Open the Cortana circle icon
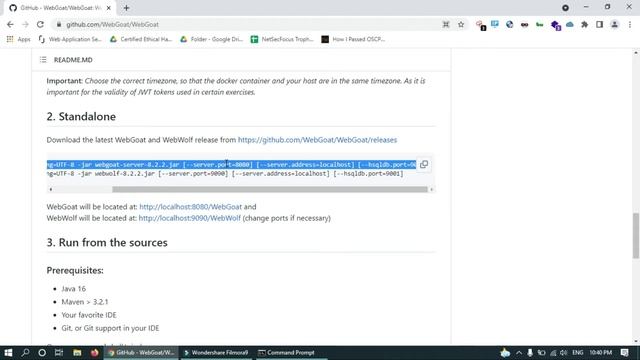This screenshot has height=360, width=640. pyautogui.click(x=42, y=353)
